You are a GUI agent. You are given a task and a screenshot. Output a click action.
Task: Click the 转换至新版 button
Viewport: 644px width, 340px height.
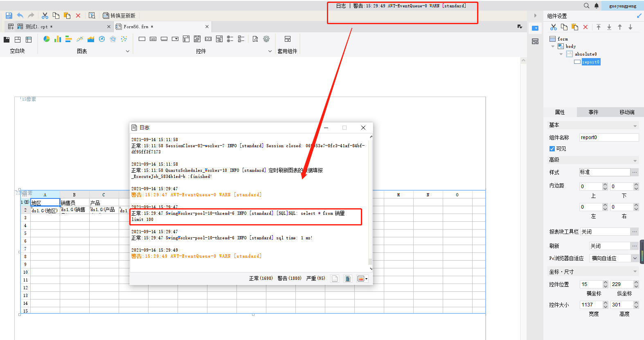[x=119, y=16]
